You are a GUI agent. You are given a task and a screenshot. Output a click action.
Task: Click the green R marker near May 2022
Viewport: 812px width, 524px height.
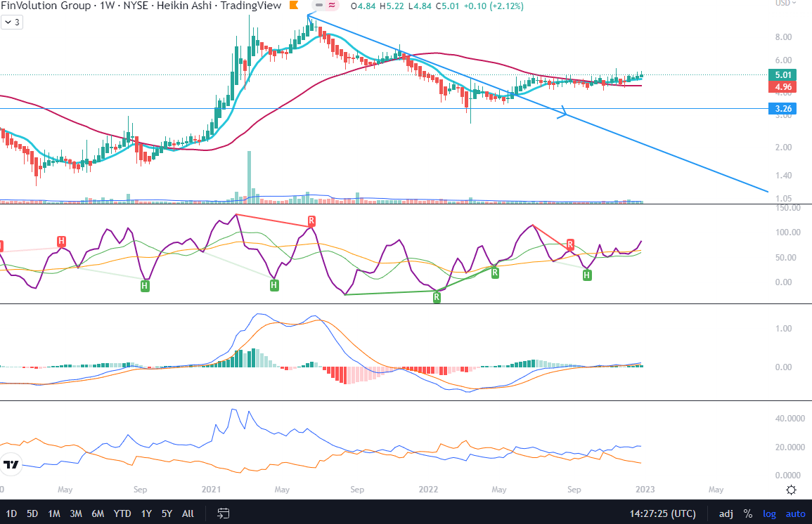pyautogui.click(x=495, y=273)
